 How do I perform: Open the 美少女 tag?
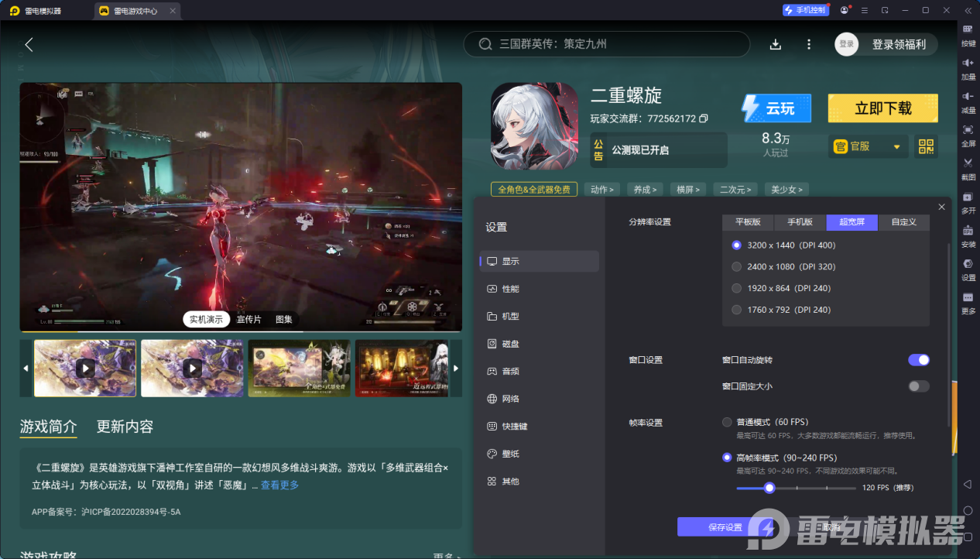[x=786, y=189]
